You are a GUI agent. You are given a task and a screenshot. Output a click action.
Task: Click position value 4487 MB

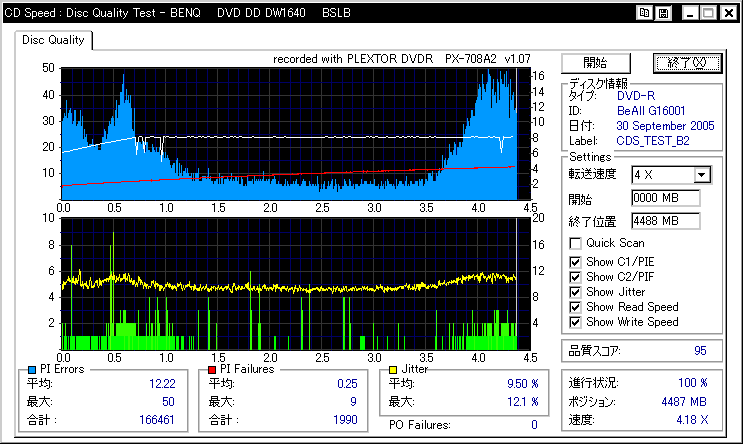click(x=684, y=402)
